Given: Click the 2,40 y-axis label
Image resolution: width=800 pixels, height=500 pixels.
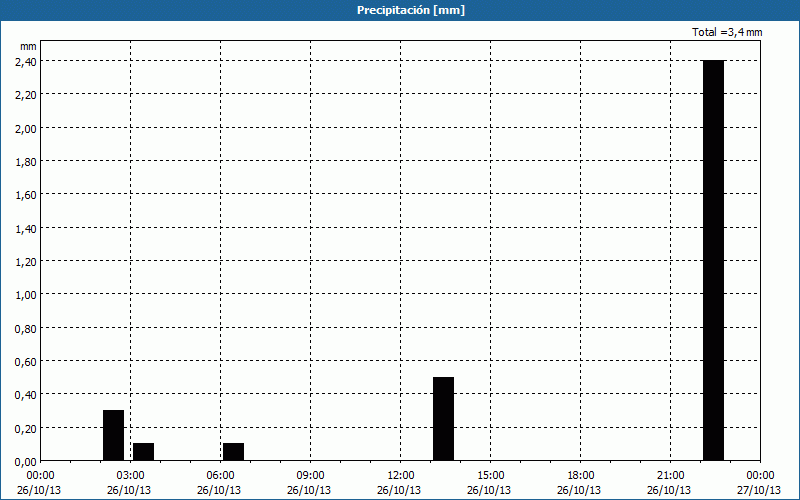Looking at the screenshot, I should click(26, 61).
